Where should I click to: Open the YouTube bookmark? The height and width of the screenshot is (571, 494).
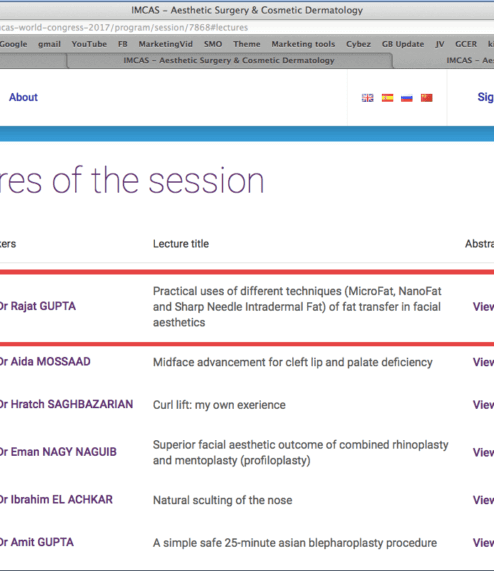tap(89, 44)
